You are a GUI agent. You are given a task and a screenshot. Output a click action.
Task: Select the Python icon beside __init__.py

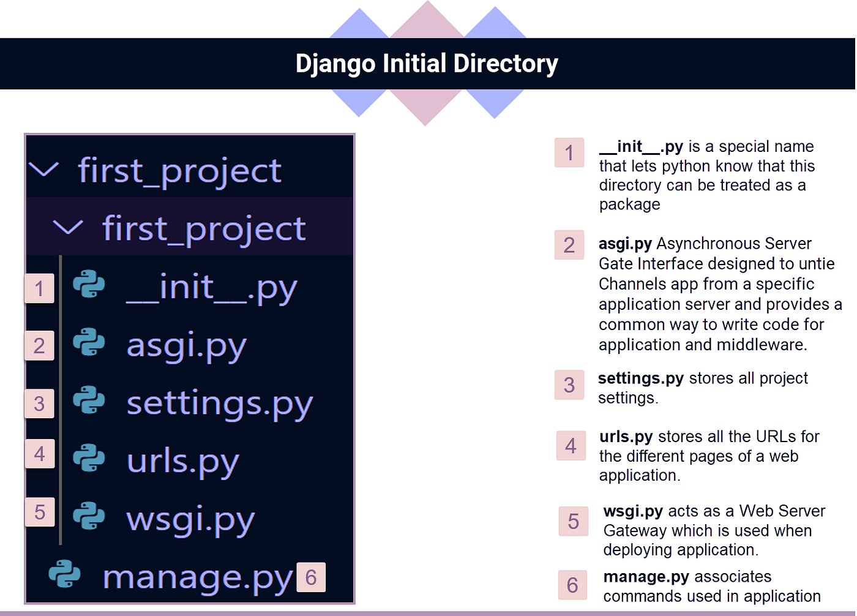point(89,285)
